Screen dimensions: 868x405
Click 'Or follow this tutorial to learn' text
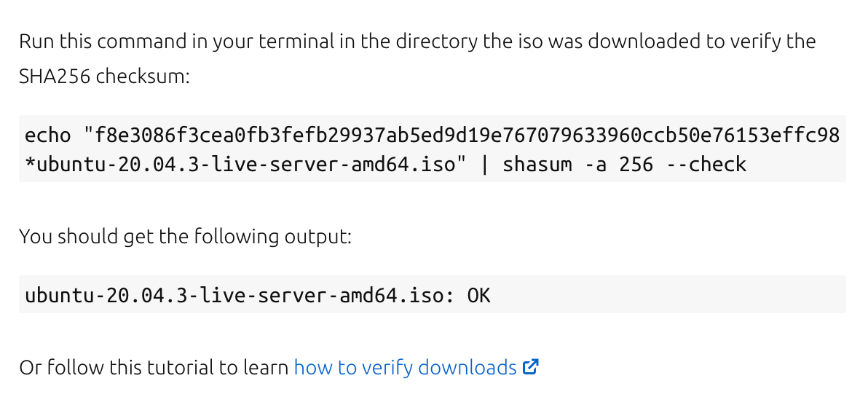tap(154, 367)
